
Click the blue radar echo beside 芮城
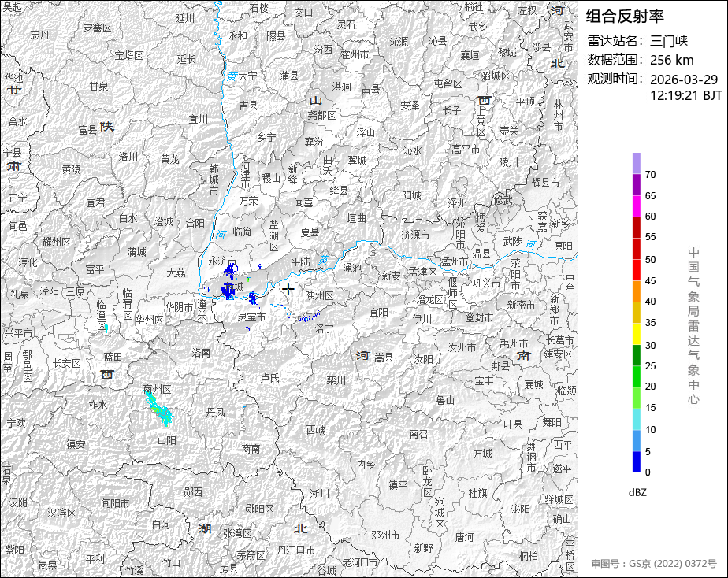pyautogui.click(x=228, y=291)
